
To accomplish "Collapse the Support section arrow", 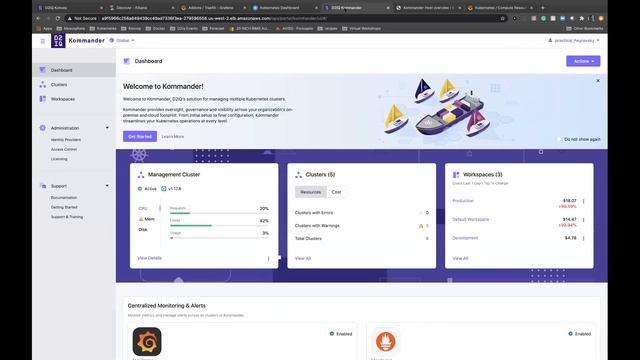I will (107, 186).
